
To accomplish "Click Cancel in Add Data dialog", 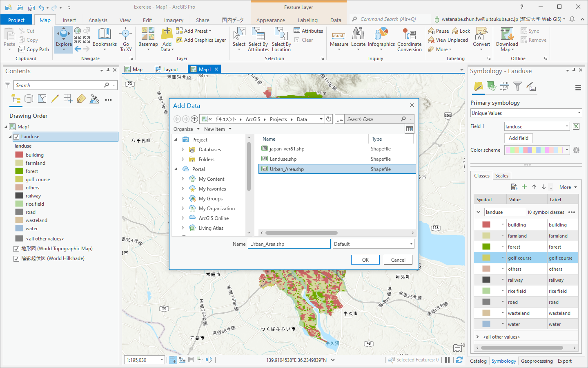I will [x=398, y=260].
